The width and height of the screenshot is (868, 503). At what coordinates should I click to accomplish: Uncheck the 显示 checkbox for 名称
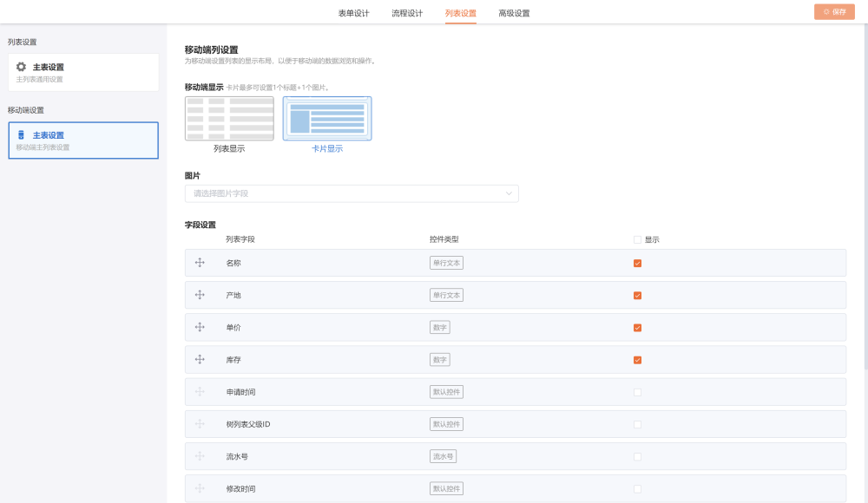pos(637,263)
